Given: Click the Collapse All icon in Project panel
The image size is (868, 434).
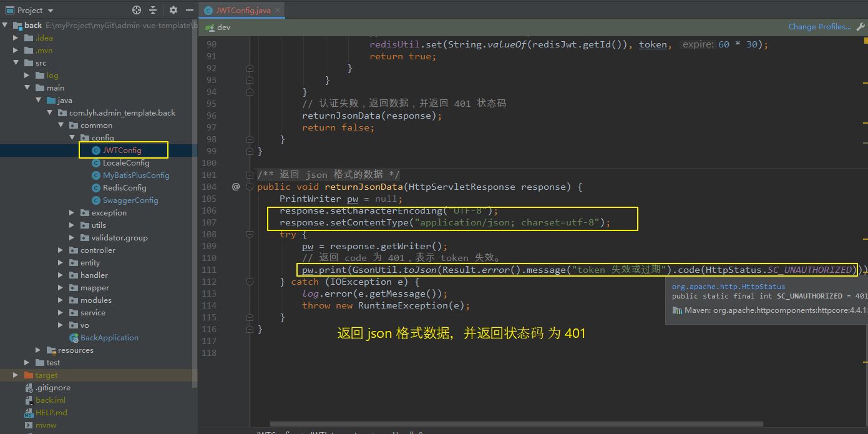Looking at the screenshot, I should point(153,10).
